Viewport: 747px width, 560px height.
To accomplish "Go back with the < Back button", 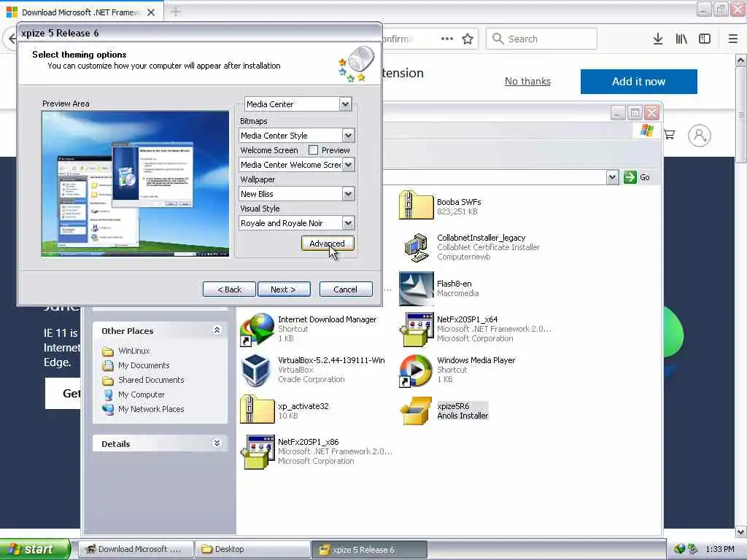I will (x=229, y=289).
